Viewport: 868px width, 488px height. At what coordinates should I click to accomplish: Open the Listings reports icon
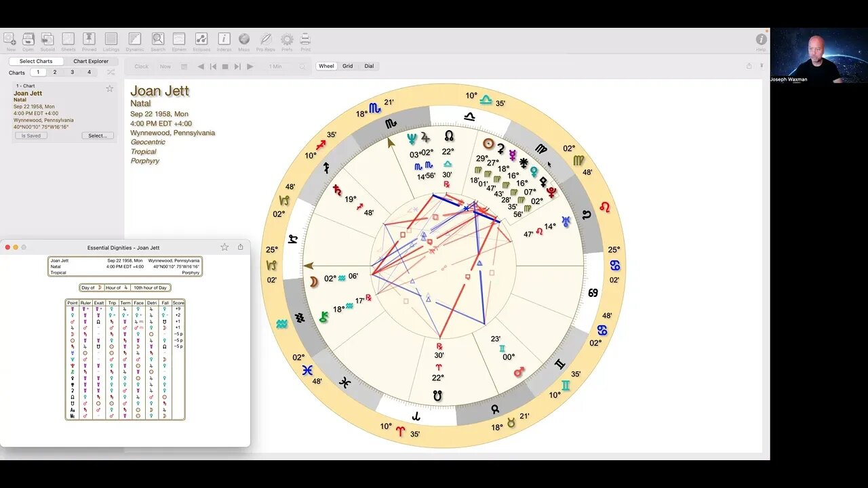click(111, 40)
